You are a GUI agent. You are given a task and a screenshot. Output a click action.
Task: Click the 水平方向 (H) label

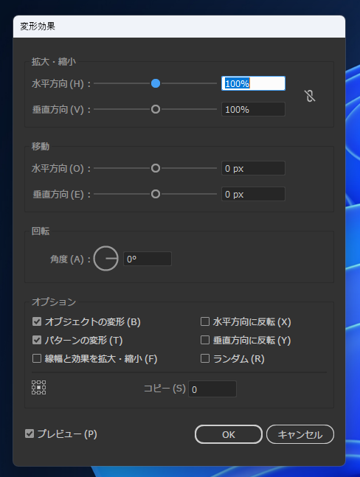[x=61, y=84]
